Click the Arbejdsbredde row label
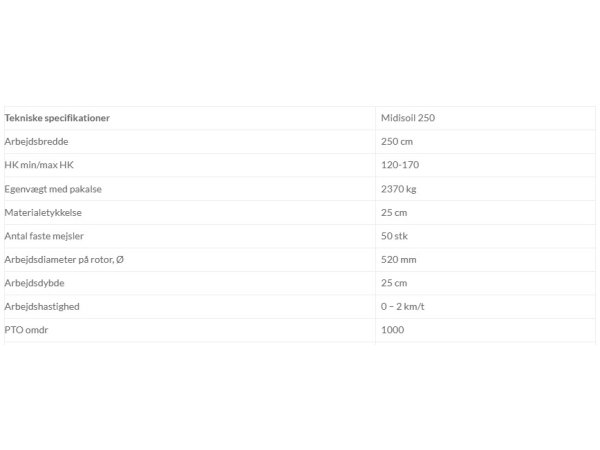The height and width of the screenshot is (450, 600). pyautogui.click(x=36, y=142)
